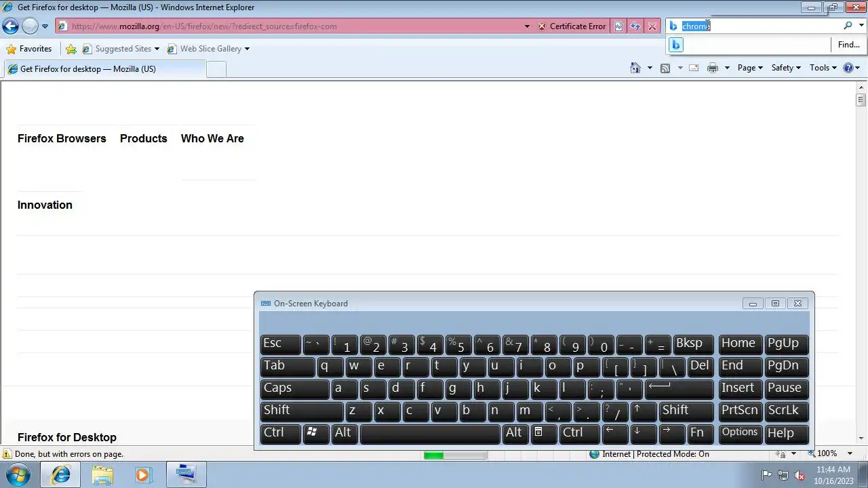The width and height of the screenshot is (868, 488).
Task: Open the Windows Start orb
Action: (x=18, y=474)
